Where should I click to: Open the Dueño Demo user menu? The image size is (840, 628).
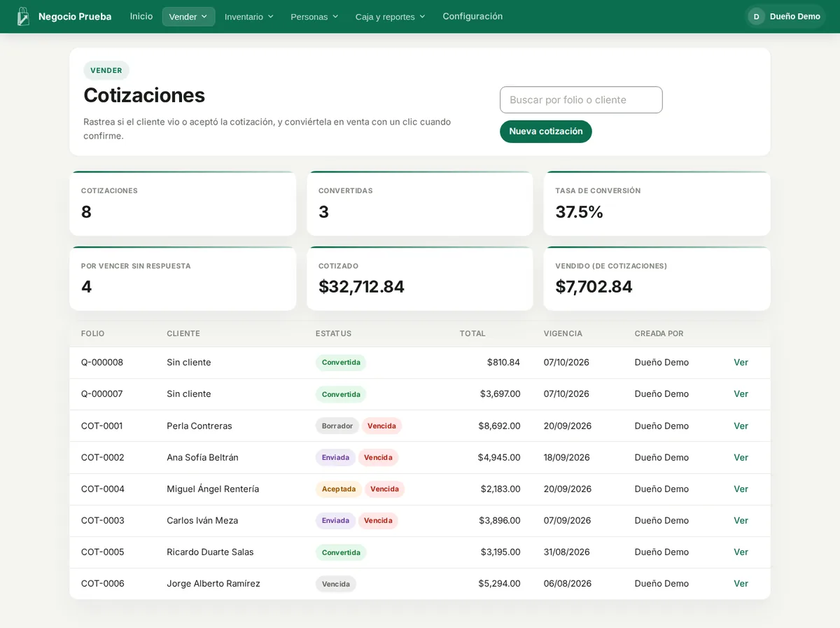click(785, 16)
